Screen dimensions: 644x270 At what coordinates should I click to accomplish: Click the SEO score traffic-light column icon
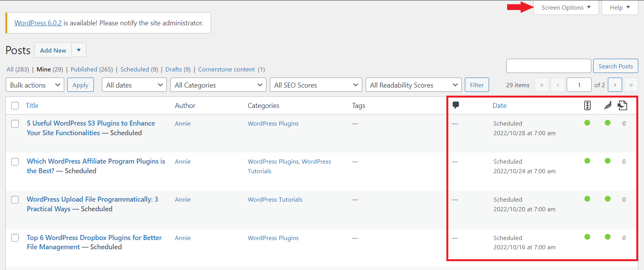point(587,105)
